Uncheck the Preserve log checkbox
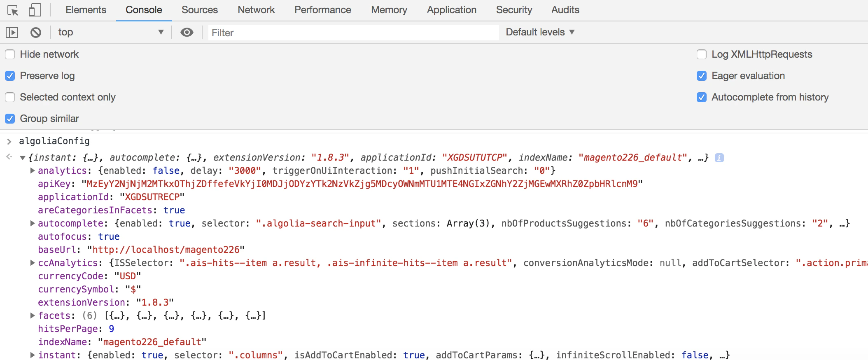This screenshot has height=360, width=868. [x=10, y=76]
